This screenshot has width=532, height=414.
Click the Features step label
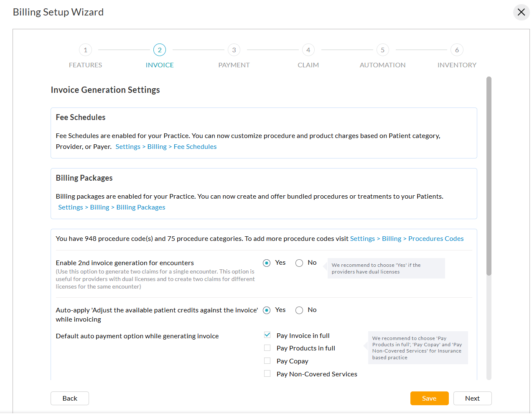pyautogui.click(x=85, y=65)
